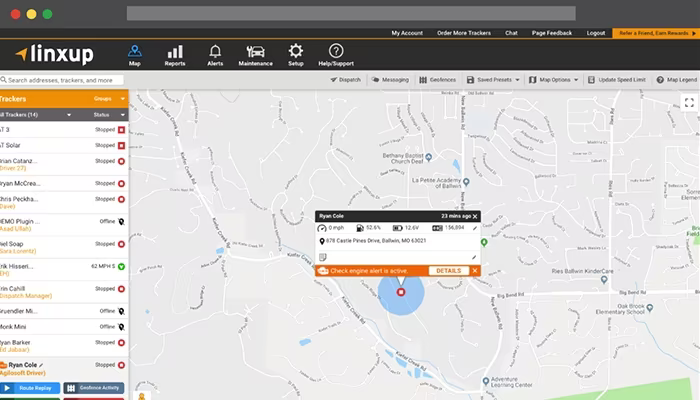The width and height of the screenshot is (700, 400).
Task: Open the Status sort dropdown
Action: coord(109,115)
